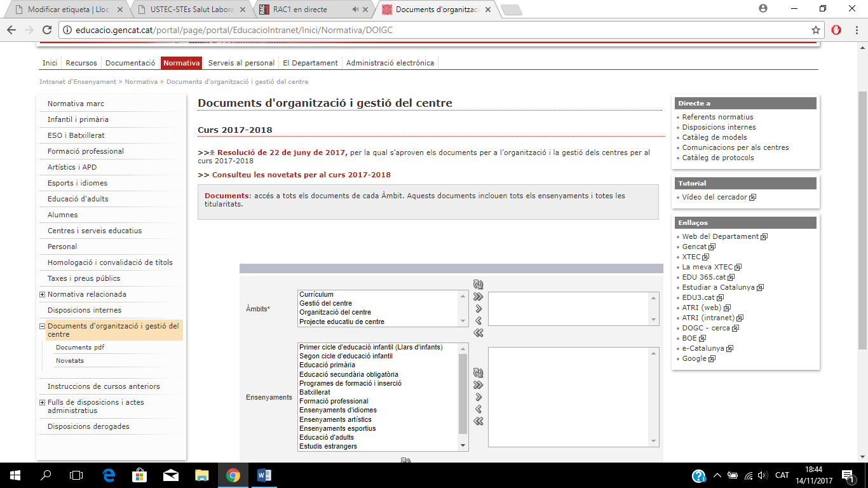This screenshot has height=488, width=868.
Task: Click the Ensenyaments list scrollbar thumb
Action: point(463,395)
